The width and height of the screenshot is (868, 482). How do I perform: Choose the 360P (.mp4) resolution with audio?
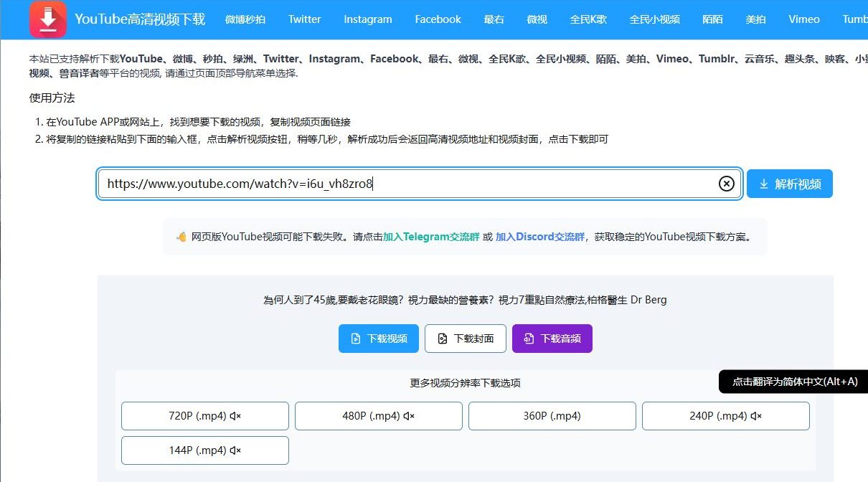tap(552, 416)
